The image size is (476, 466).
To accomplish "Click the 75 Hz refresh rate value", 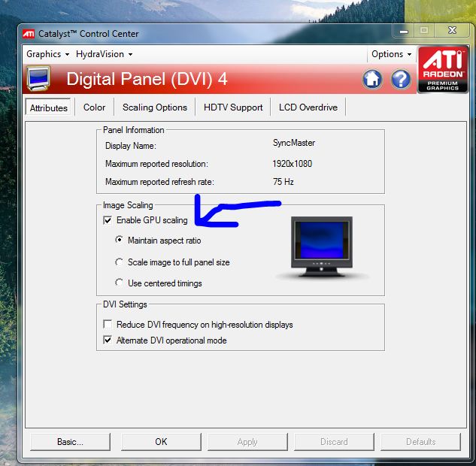I will (283, 181).
